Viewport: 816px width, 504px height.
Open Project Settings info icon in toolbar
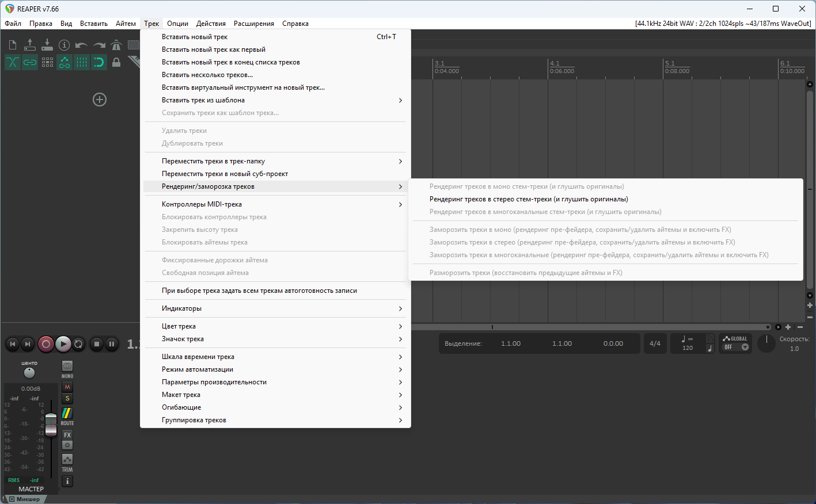(64, 45)
